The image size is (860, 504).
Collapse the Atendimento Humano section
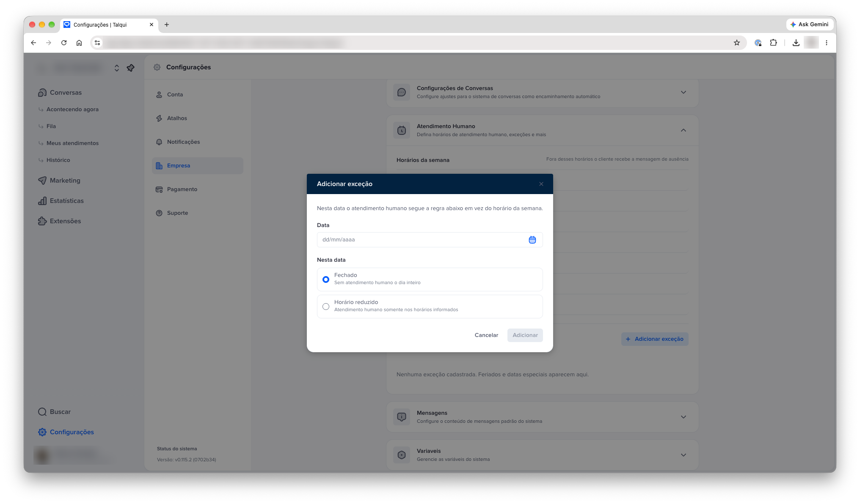[x=683, y=130]
